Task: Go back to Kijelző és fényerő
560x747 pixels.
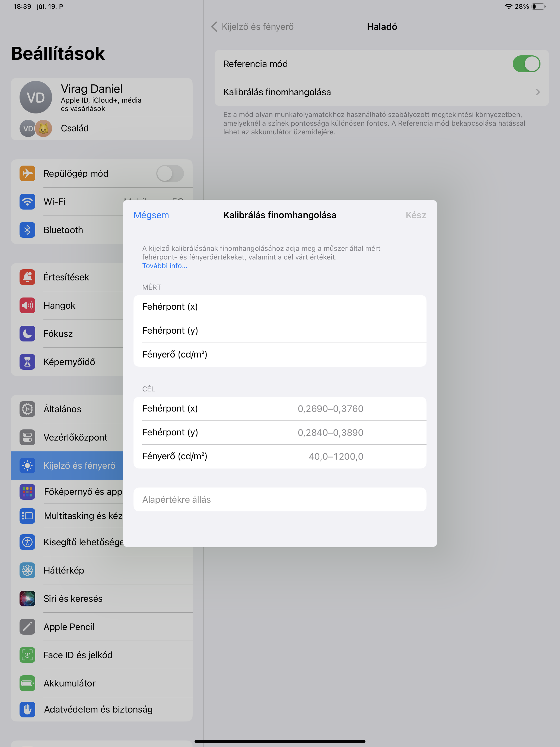Action: 253,27
